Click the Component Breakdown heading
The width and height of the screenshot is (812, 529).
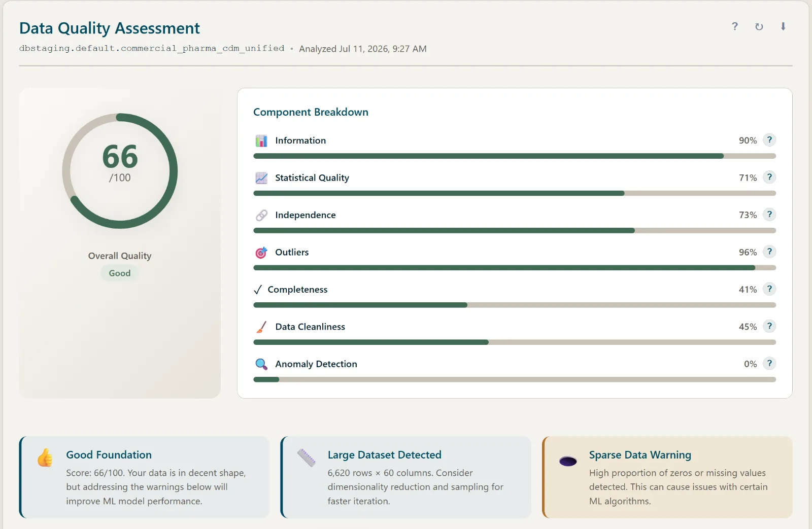(x=311, y=112)
